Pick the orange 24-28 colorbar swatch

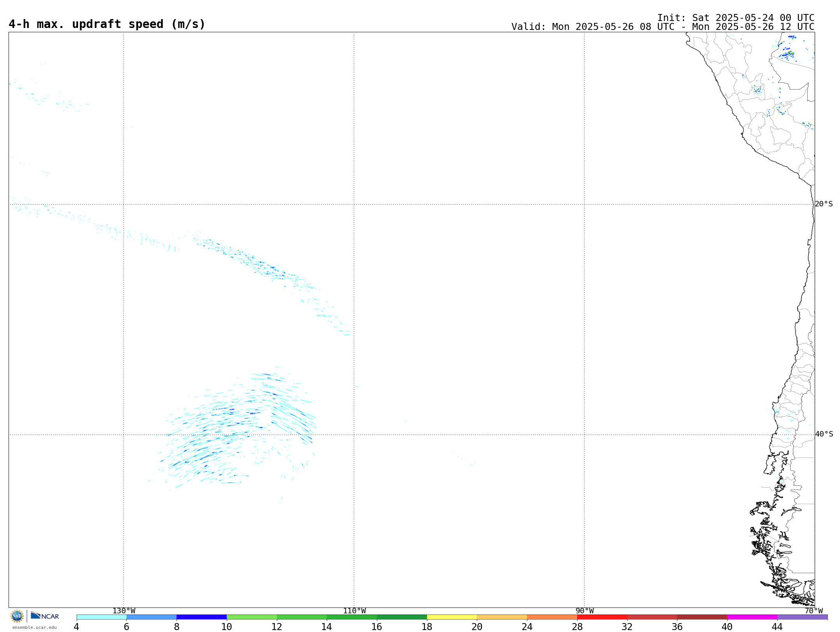[x=552, y=617]
